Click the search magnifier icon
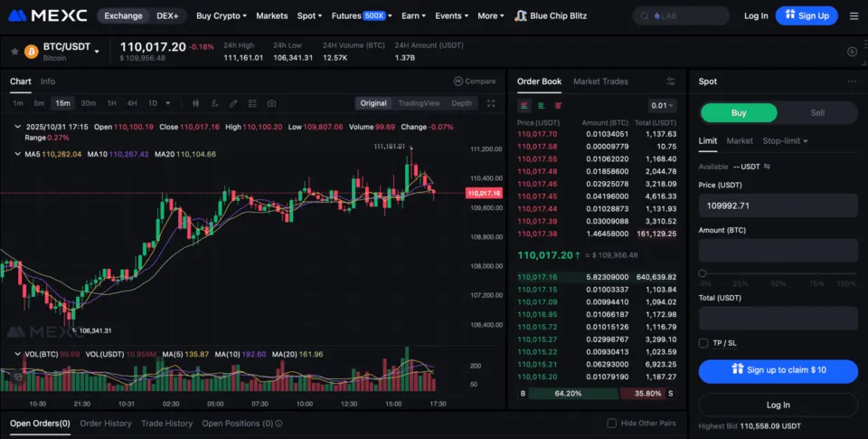This screenshot has height=439, width=868. [645, 16]
